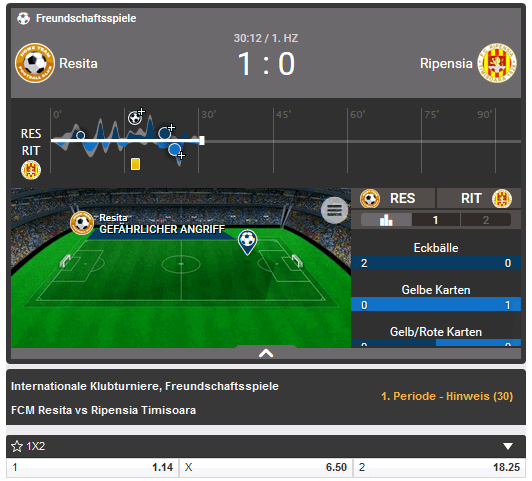Viewport: 532px width, 481px height.
Task: Click the Ripensia crest below RIT label
Action: [x=31, y=170]
